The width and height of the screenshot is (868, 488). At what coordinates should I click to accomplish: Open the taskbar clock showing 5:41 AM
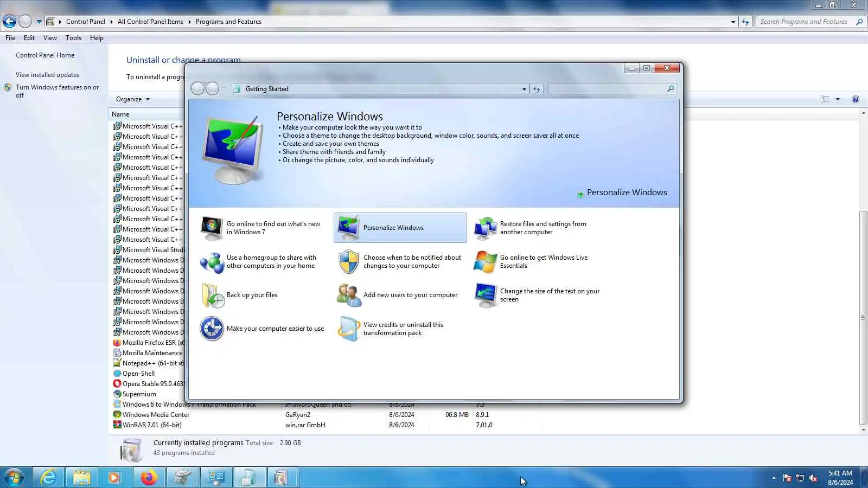840,478
